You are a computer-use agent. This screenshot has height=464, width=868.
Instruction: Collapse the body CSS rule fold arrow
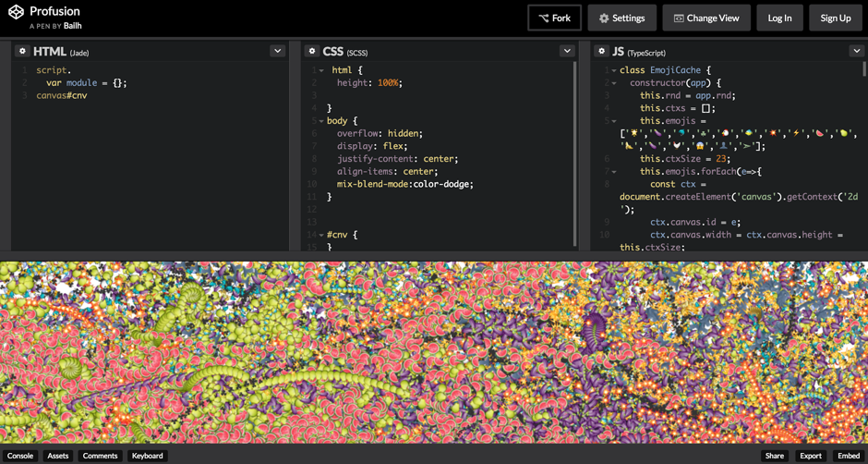pos(321,121)
